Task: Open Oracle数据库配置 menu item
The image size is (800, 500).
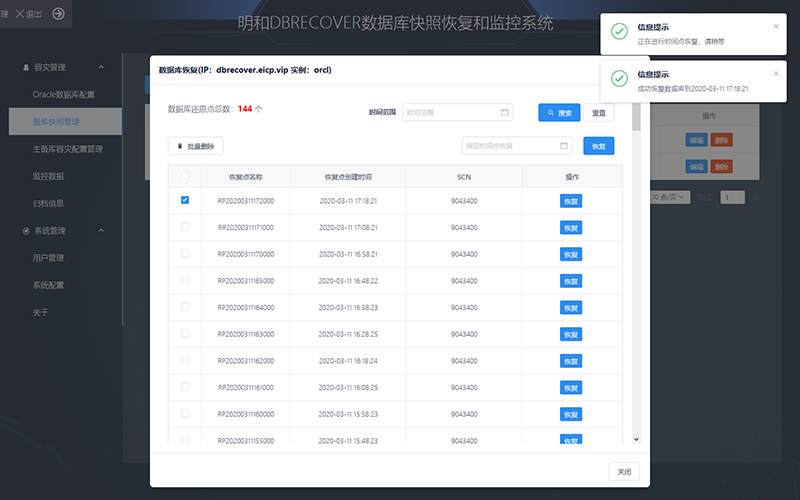Action: [64, 94]
